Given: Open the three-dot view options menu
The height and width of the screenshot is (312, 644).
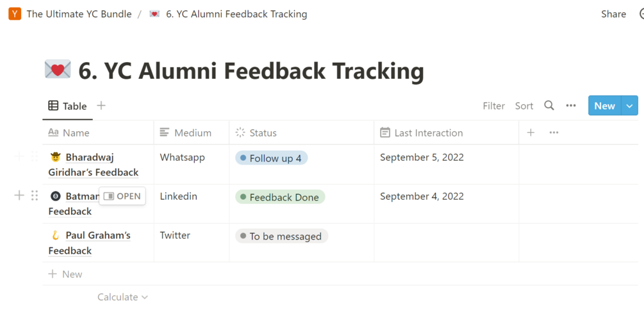Looking at the screenshot, I should [571, 106].
